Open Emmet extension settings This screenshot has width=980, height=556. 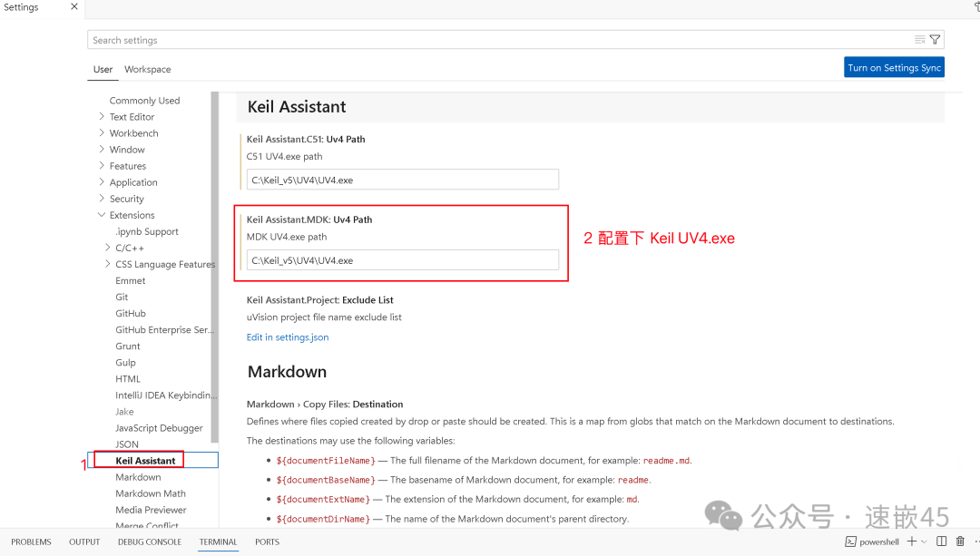tap(130, 280)
